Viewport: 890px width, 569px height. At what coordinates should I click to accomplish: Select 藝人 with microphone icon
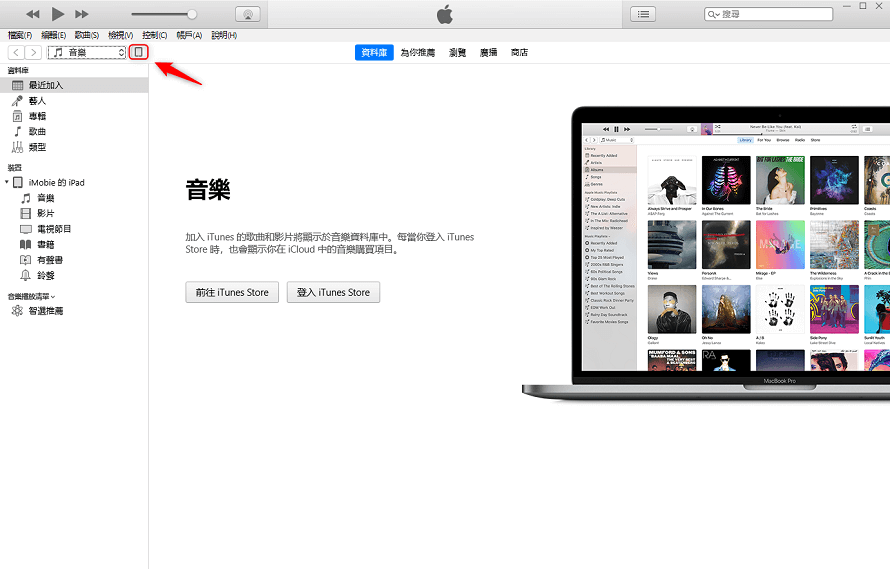[x=74, y=101]
